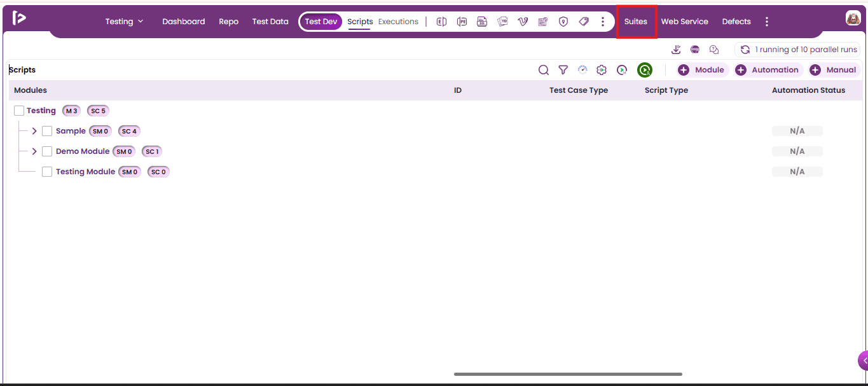Click the plus icon on Manual button
Viewport: 868px width, 386px height.
(x=815, y=70)
